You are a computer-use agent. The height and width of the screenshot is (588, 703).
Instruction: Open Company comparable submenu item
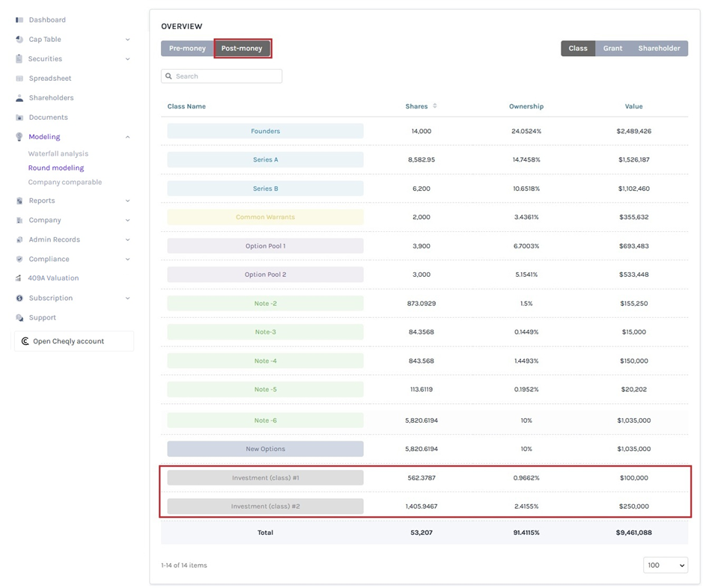(64, 183)
